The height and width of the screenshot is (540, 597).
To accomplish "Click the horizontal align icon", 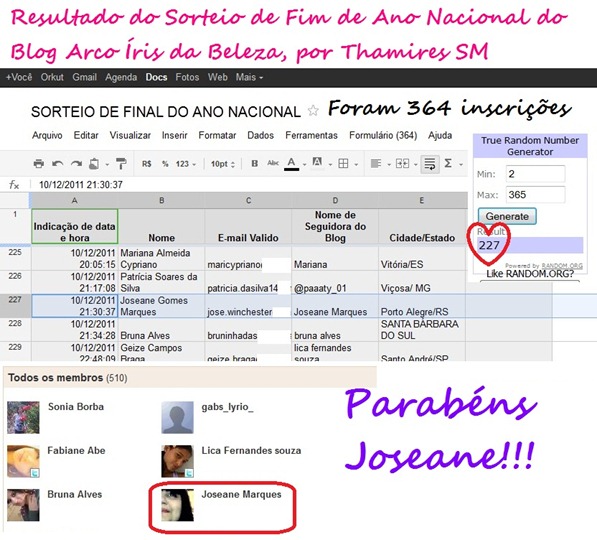I will pyautogui.click(x=376, y=164).
